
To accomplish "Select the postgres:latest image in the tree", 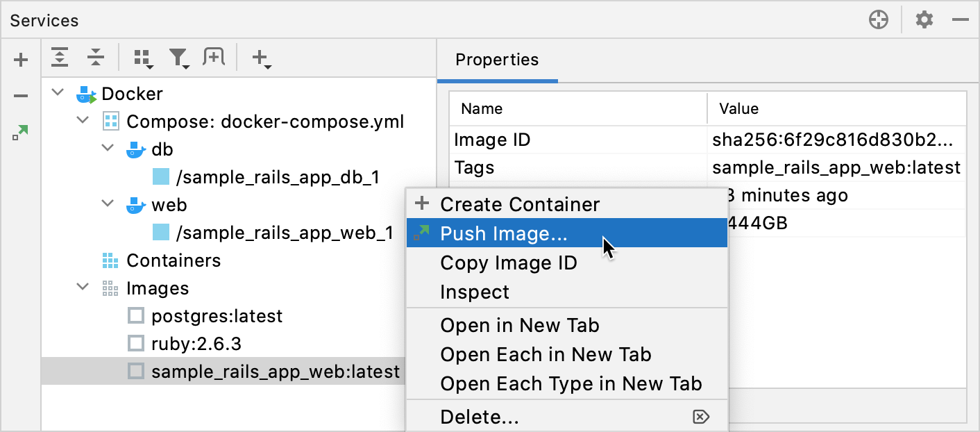I will coord(217,315).
